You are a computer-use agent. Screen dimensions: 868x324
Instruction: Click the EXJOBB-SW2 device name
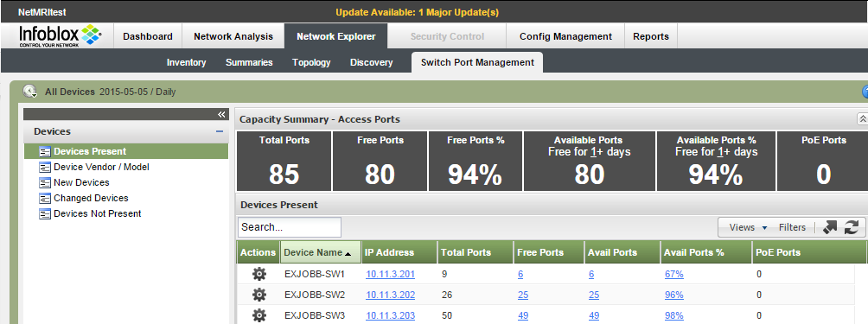315,295
